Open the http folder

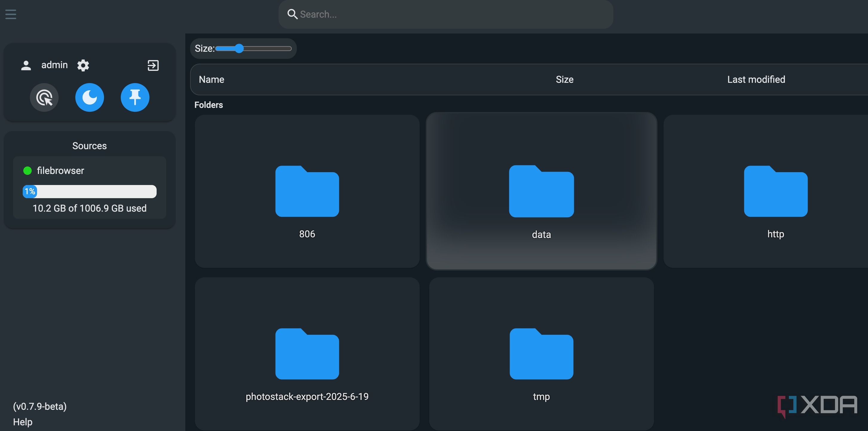(x=775, y=191)
